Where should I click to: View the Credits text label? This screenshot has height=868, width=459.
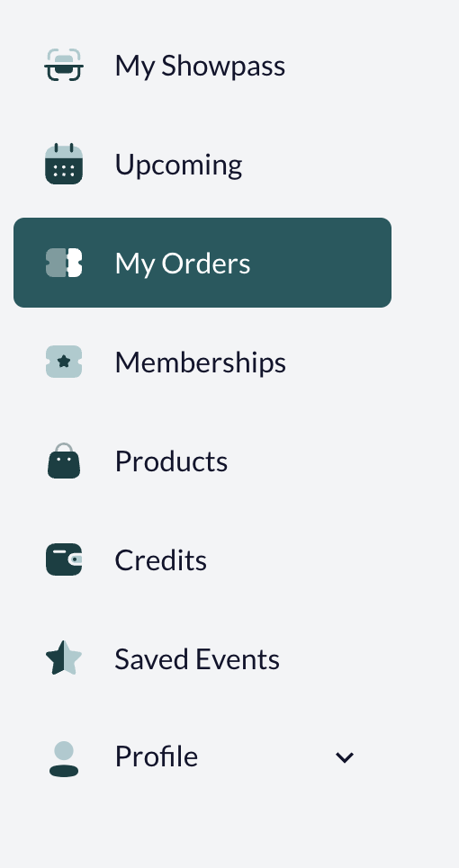pos(160,560)
